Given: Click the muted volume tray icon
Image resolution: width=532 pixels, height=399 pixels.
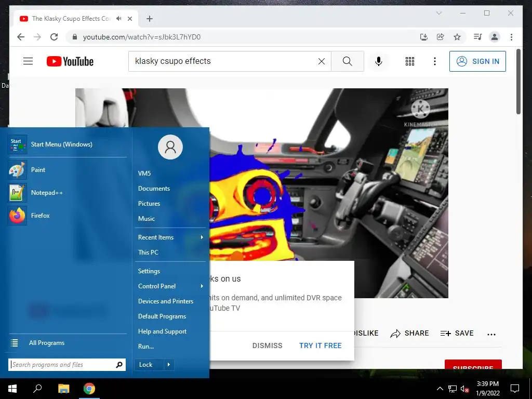Looking at the screenshot, I should (465, 389).
